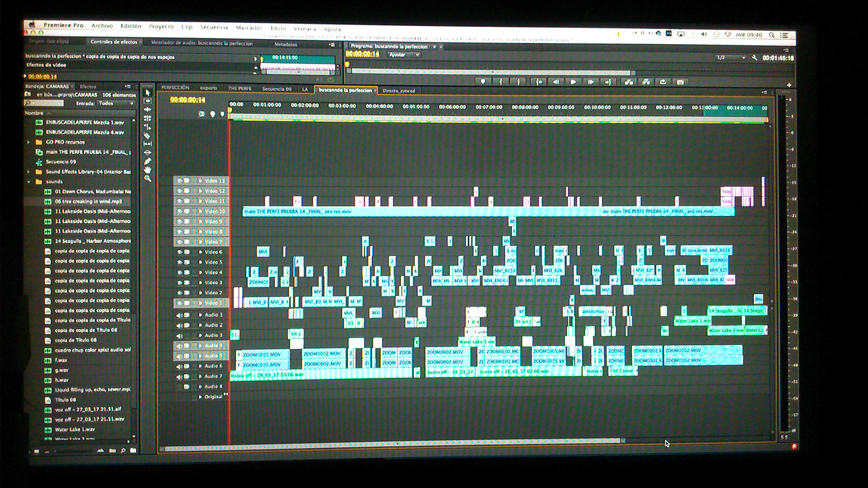The height and width of the screenshot is (488, 868).
Task: Open the Entrada Todos dropdown
Action: click(116, 103)
